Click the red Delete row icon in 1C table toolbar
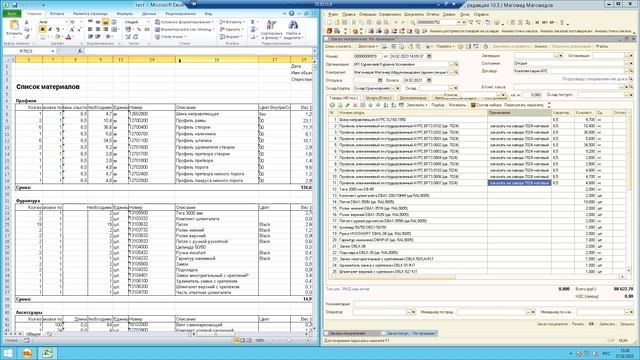The width and height of the screenshot is (640, 360). click(x=355, y=105)
